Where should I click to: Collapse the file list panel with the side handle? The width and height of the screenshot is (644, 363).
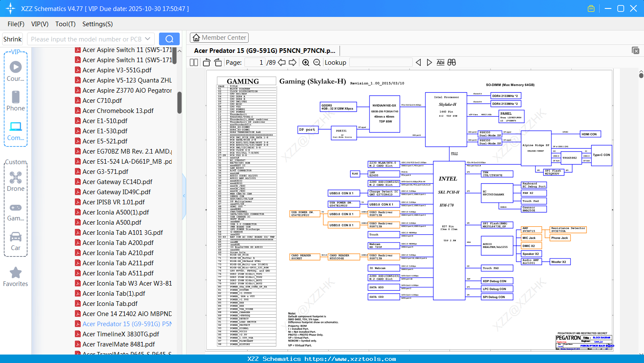[184, 196]
